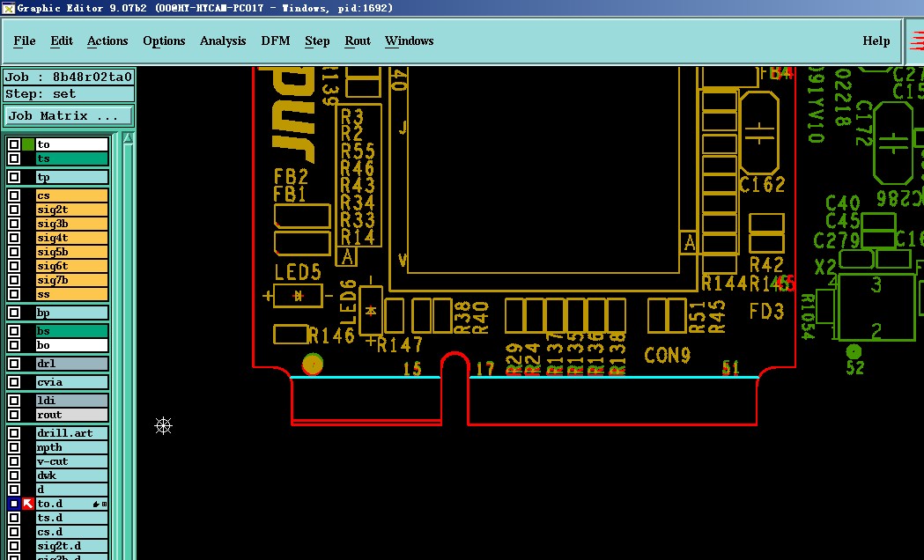The width and height of the screenshot is (924, 560).
Task: Toggle the checkbox for layer 'npth'
Action: 13,447
